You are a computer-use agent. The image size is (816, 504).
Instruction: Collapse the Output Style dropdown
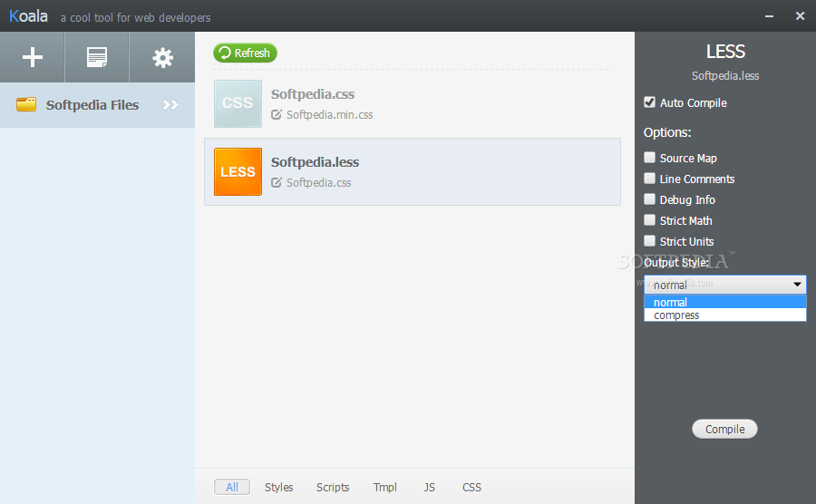pyautogui.click(x=725, y=285)
